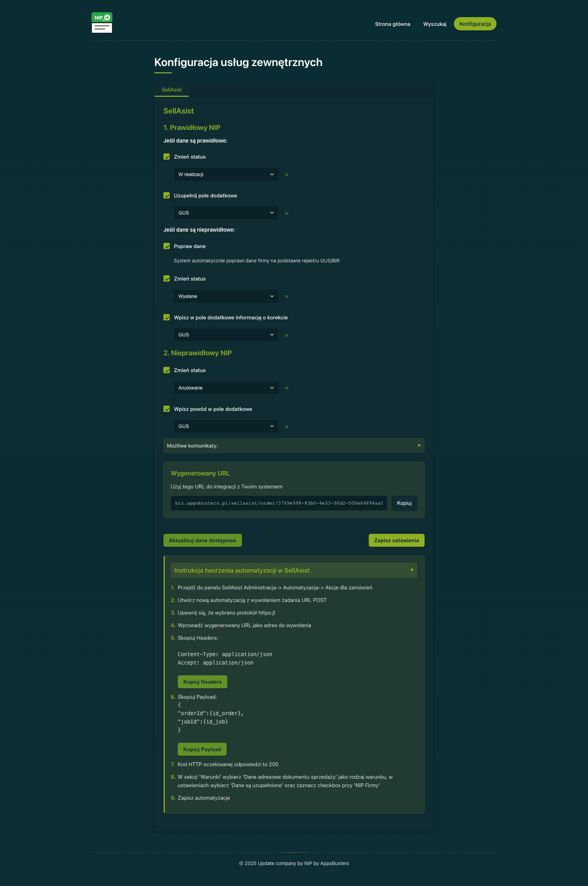Open Strona główna from the navigation
Image resolution: width=588 pixels, height=886 pixels.
coord(392,24)
